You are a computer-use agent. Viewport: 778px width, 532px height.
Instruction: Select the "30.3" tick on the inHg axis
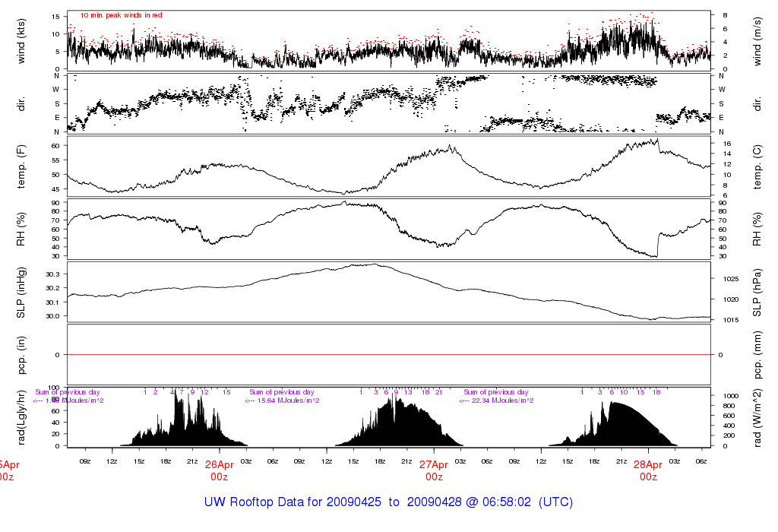[x=53, y=274]
